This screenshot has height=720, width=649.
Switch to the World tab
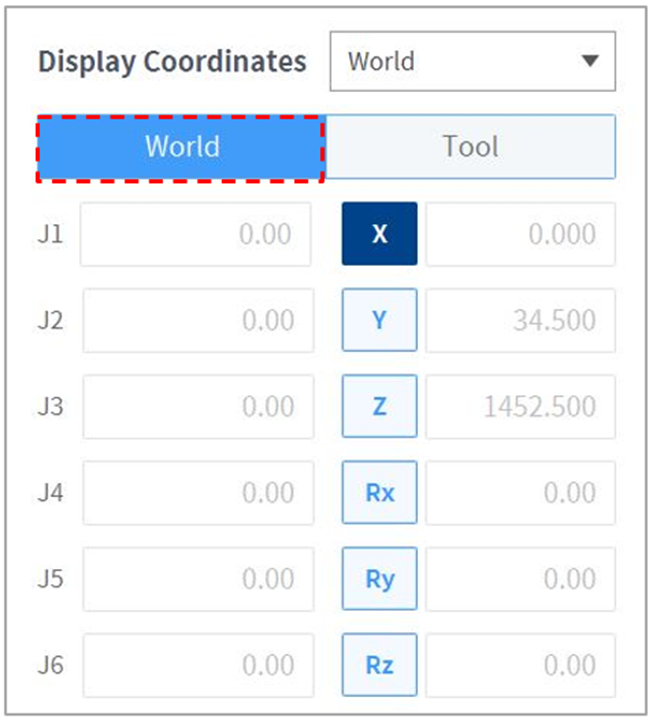tap(181, 147)
